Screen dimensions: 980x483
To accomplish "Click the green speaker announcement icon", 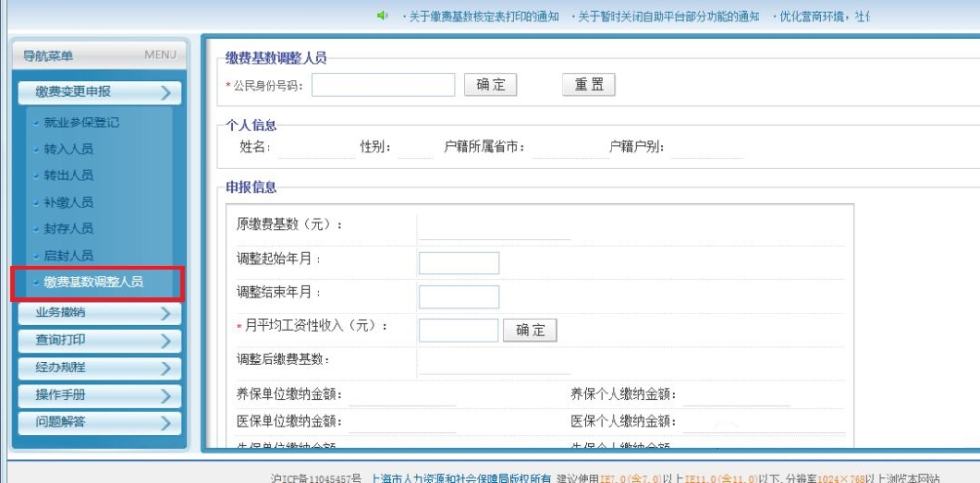I will coord(382,16).
